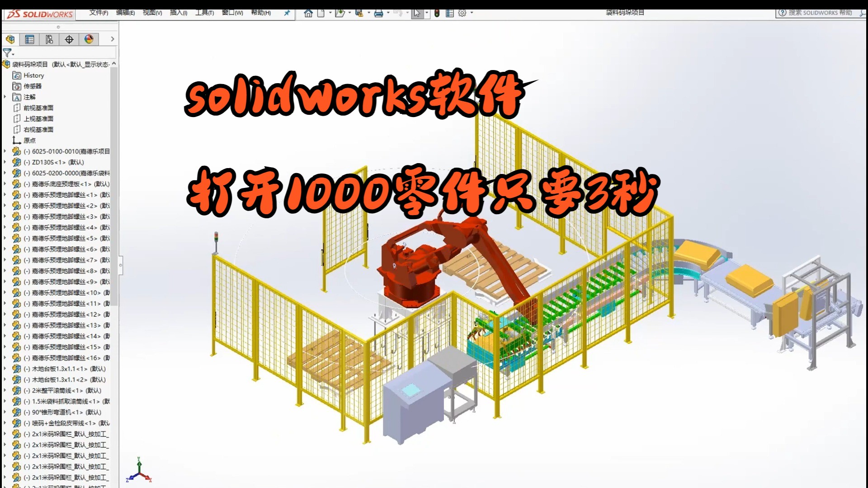Screen dimensions: 868x488
Task: Click the smart dimension tool icon
Action: 69,39
